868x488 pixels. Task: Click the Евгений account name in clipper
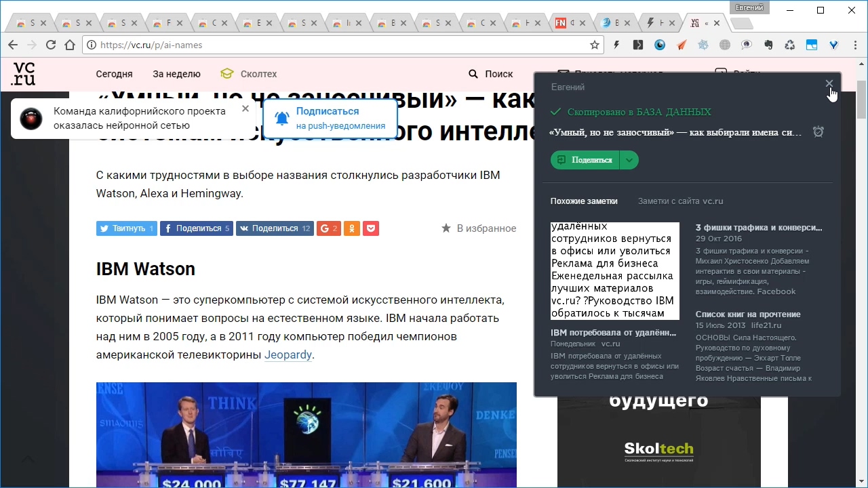coord(568,87)
